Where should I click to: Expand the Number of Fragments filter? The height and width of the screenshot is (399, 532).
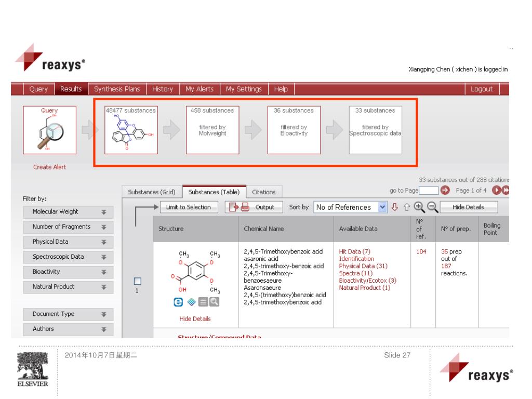[x=68, y=227]
